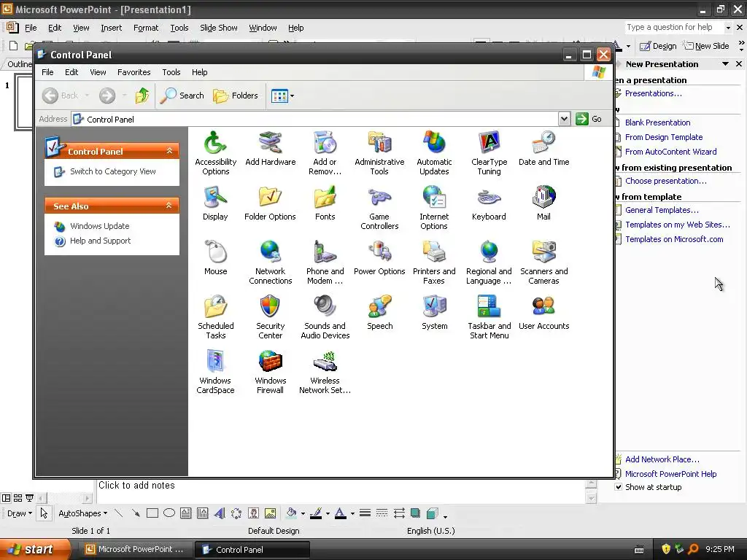Click Search in Control Panel toolbar
This screenshot has height=560, width=747.
182,96
